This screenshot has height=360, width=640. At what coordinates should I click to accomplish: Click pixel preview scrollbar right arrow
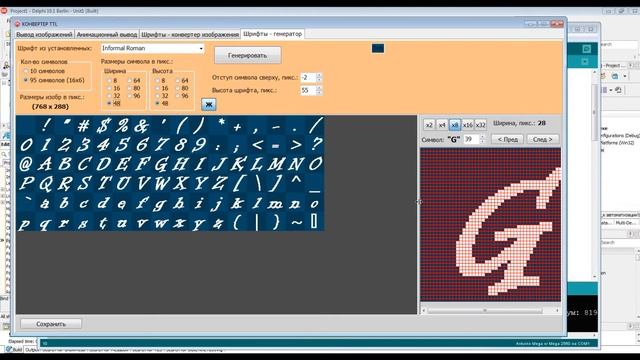tap(557, 311)
